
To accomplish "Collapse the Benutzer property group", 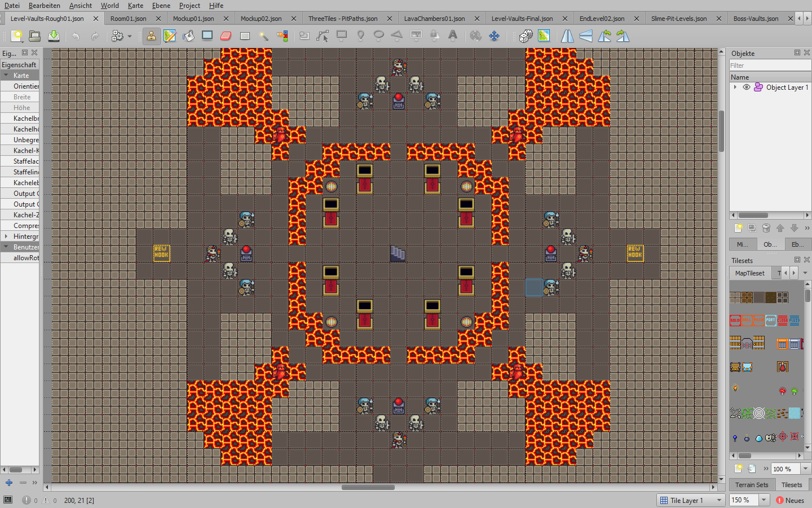I will point(6,247).
